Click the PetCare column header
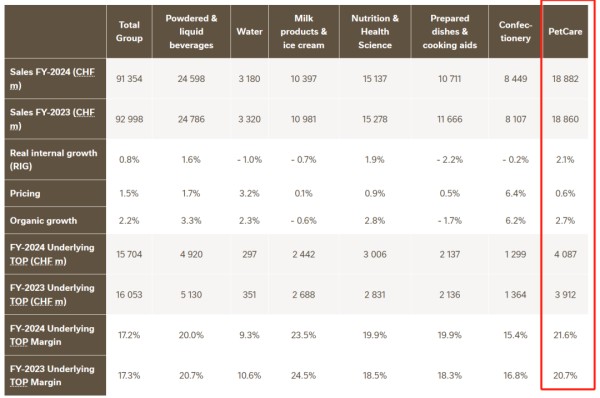600x398 pixels. coord(565,32)
